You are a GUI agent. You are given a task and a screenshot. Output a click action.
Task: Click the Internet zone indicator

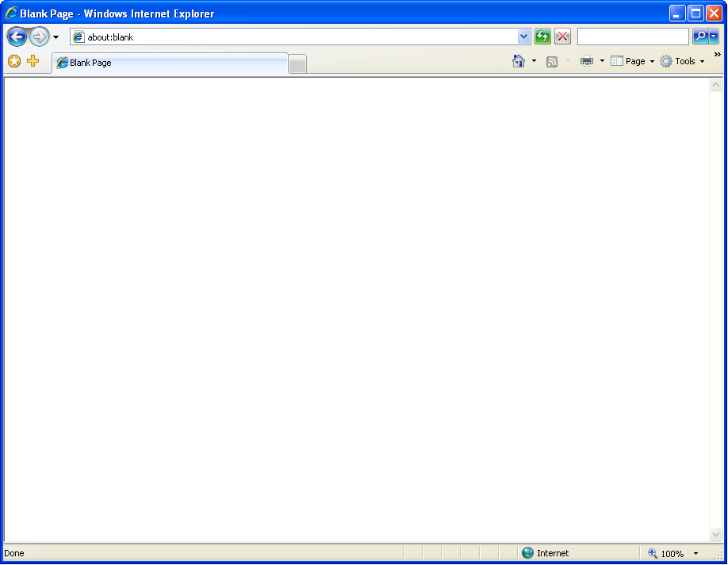tap(547, 553)
